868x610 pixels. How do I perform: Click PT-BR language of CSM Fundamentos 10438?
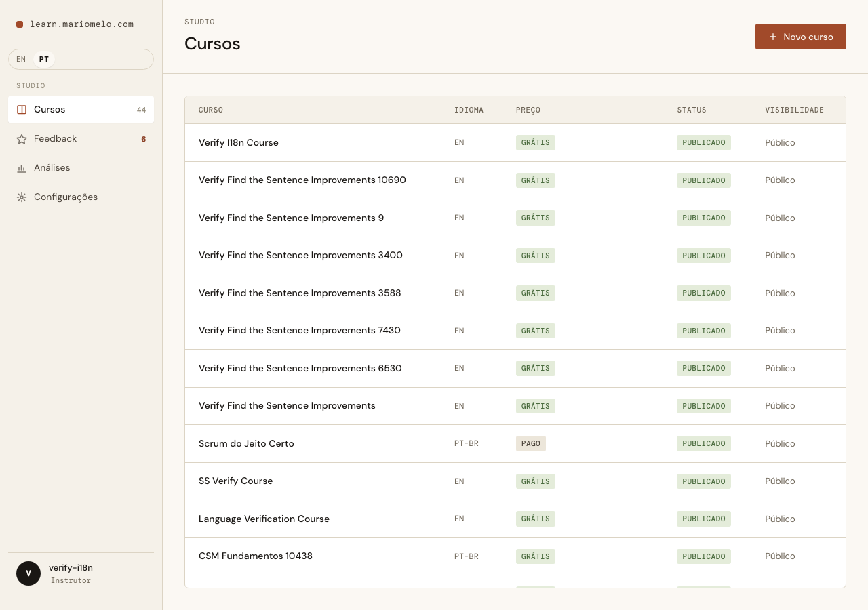coord(467,556)
